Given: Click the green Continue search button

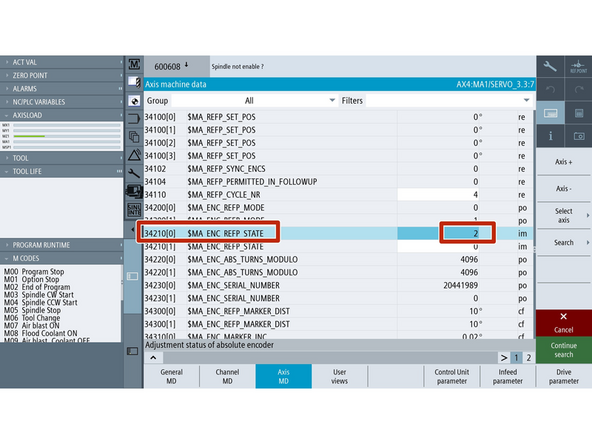Looking at the screenshot, I should 564,350.
